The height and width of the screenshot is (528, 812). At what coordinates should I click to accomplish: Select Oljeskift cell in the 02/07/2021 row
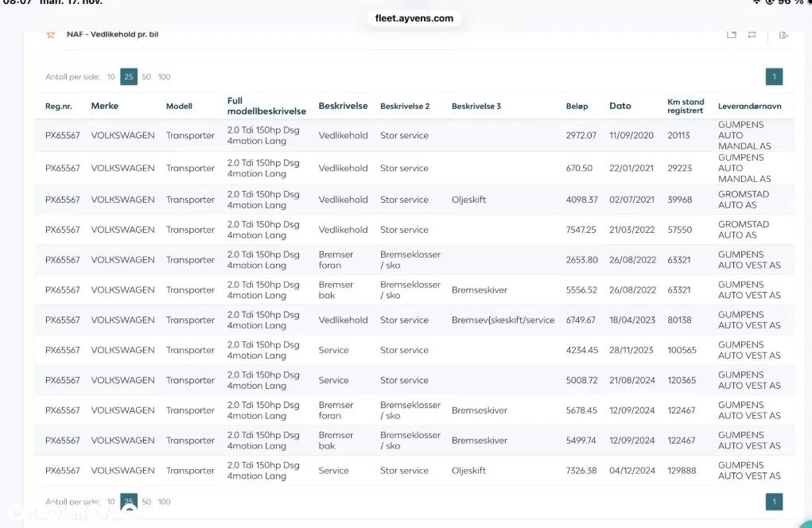pyautogui.click(x=468, y=200)
